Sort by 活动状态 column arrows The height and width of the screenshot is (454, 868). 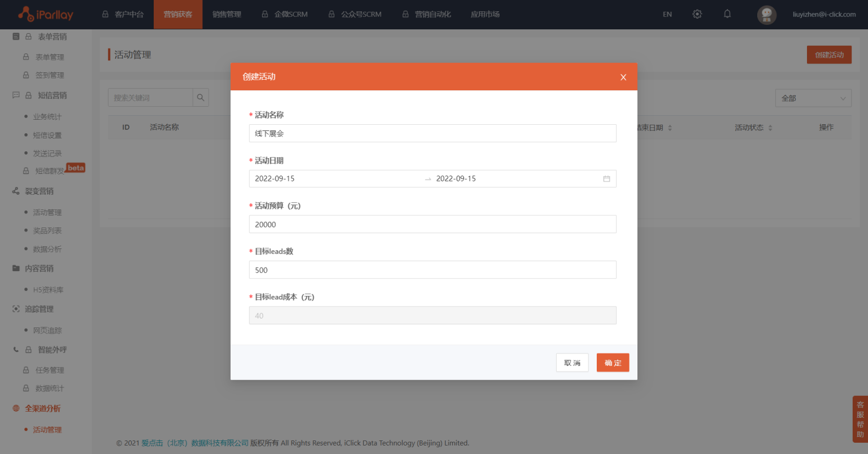pos(770,128)
